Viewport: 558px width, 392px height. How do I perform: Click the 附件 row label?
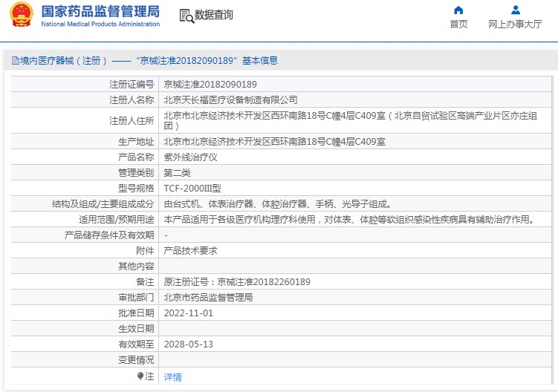(x=145, y=251)
